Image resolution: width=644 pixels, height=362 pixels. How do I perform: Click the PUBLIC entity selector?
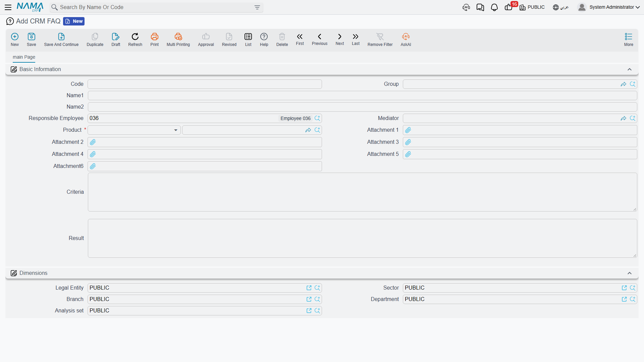coord(532,7)
